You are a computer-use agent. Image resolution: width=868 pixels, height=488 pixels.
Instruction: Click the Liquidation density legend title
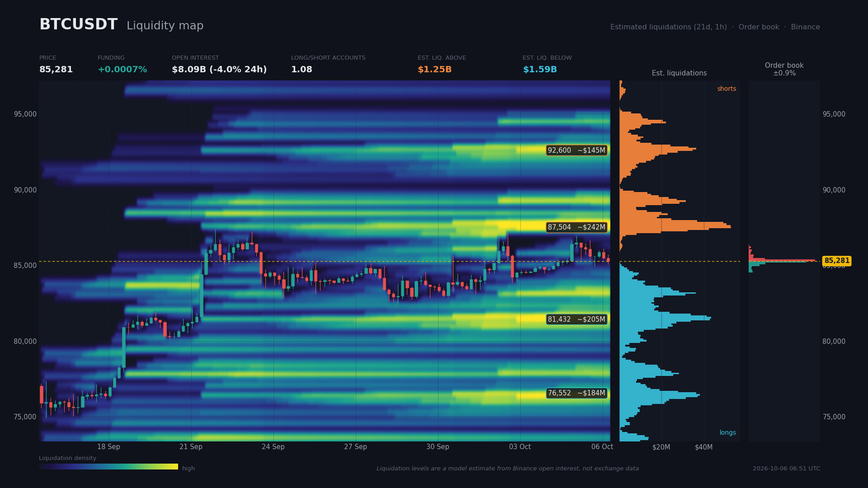coord(68,458)
